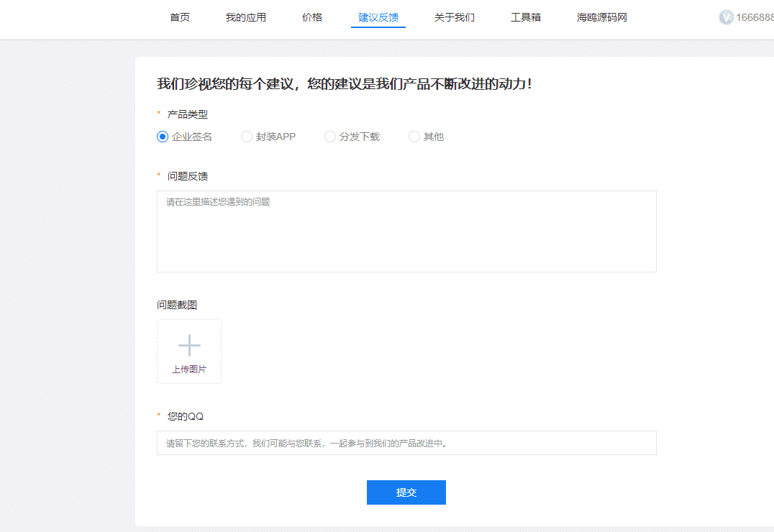Click the user avatar V icon
The height and width of the screenshot is (532, 774).
tap(726, 17)
